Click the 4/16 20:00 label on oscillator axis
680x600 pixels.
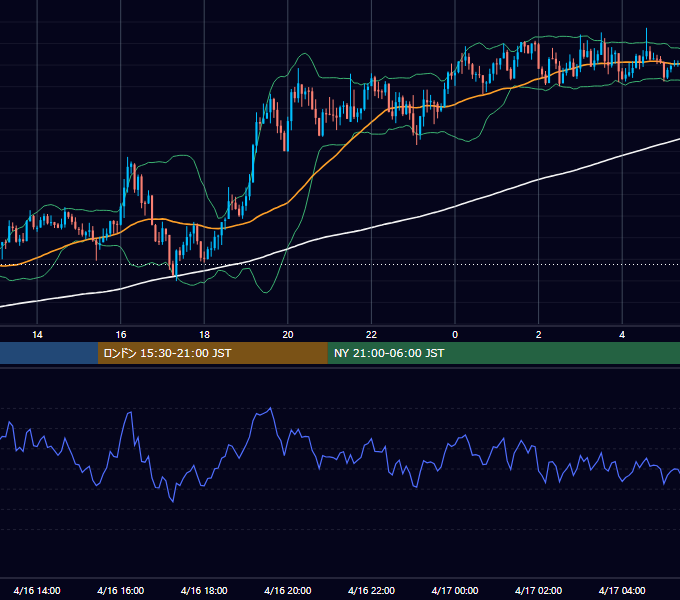pyautogui.click(x=288, y=590)
